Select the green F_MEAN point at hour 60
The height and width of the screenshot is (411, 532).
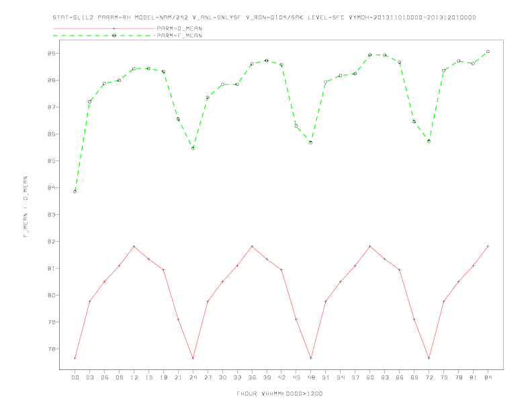[370, 54]
